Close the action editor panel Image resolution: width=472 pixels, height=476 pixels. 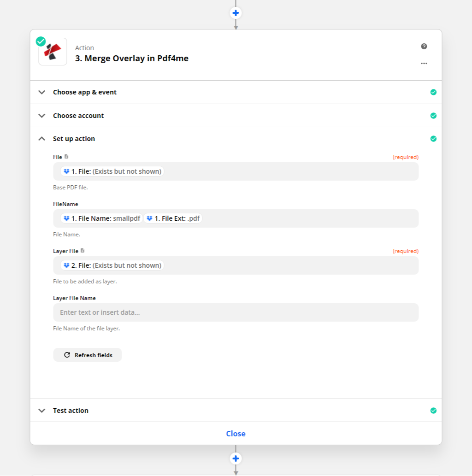coord(236,433)
